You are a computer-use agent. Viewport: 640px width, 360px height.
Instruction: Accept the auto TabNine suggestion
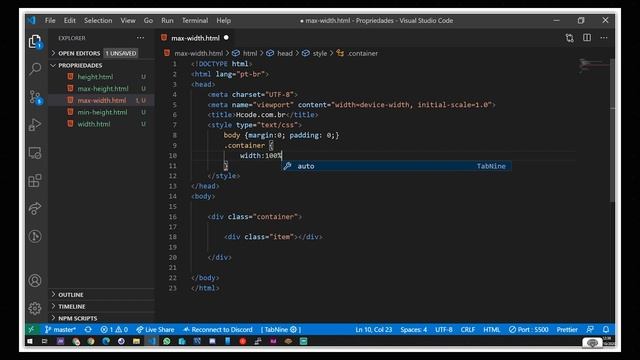point(396,166)
